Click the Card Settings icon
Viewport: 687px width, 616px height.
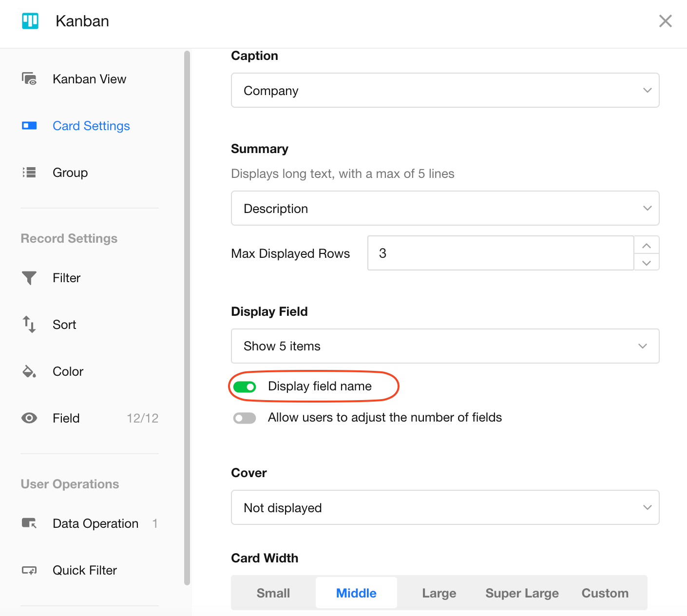point(29,126)
